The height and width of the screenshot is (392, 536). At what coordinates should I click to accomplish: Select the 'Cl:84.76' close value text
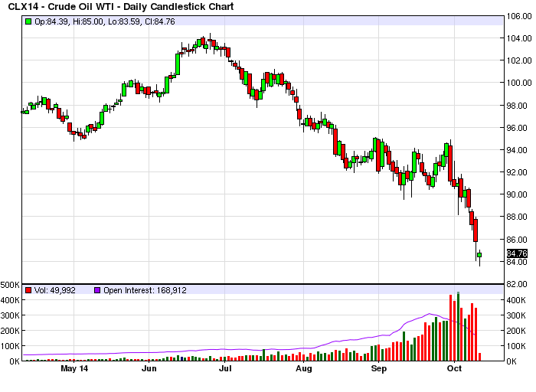[159, 21]
